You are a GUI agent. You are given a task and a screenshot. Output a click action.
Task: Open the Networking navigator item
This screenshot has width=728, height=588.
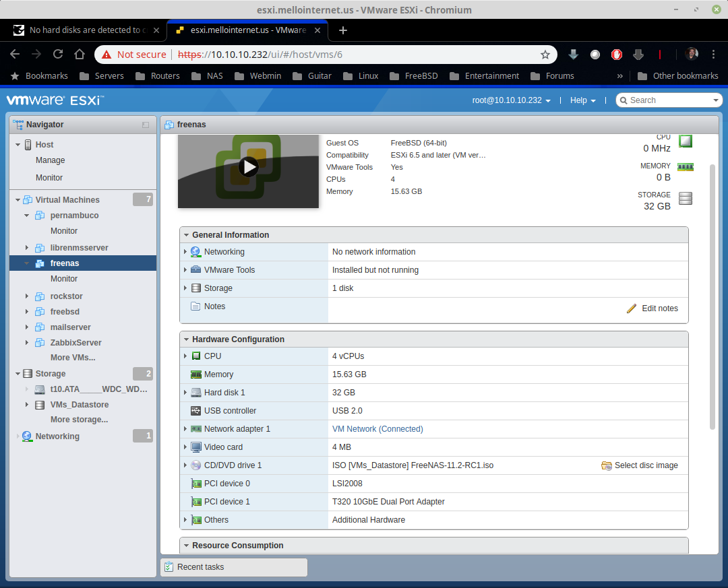(57, 436)
